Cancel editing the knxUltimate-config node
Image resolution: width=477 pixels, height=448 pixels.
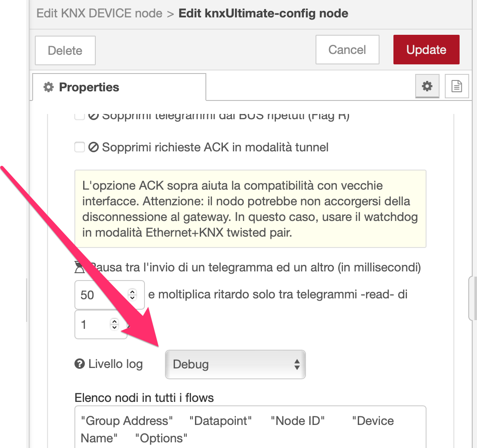(x=347, y=49)
